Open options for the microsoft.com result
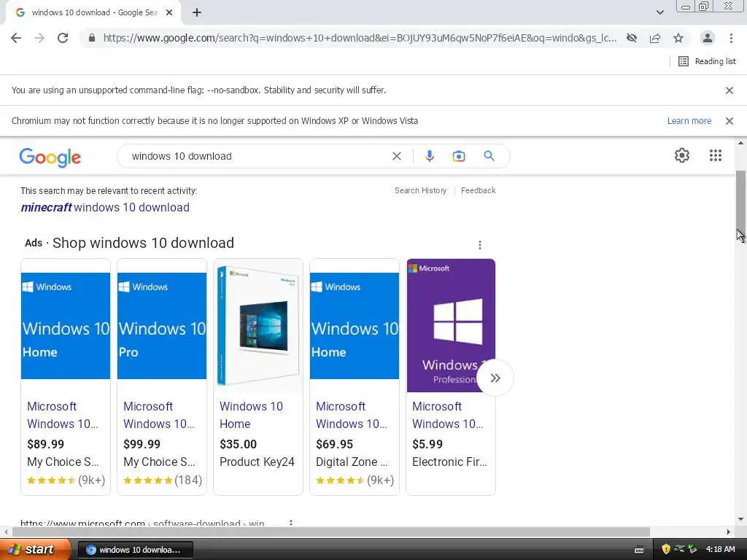This screenshot has height=560, width=747. (291, 523)
